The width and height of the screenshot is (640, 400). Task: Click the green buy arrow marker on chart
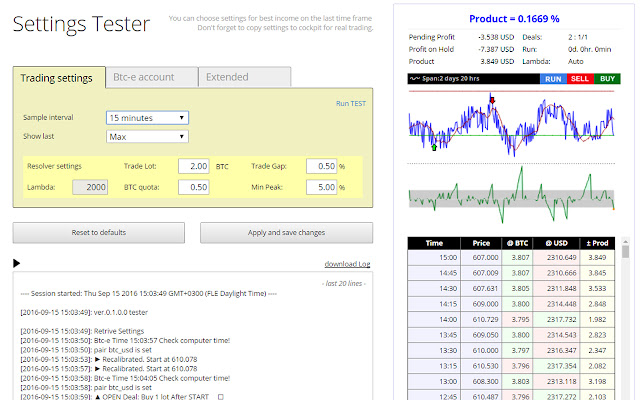coord(434,147)
